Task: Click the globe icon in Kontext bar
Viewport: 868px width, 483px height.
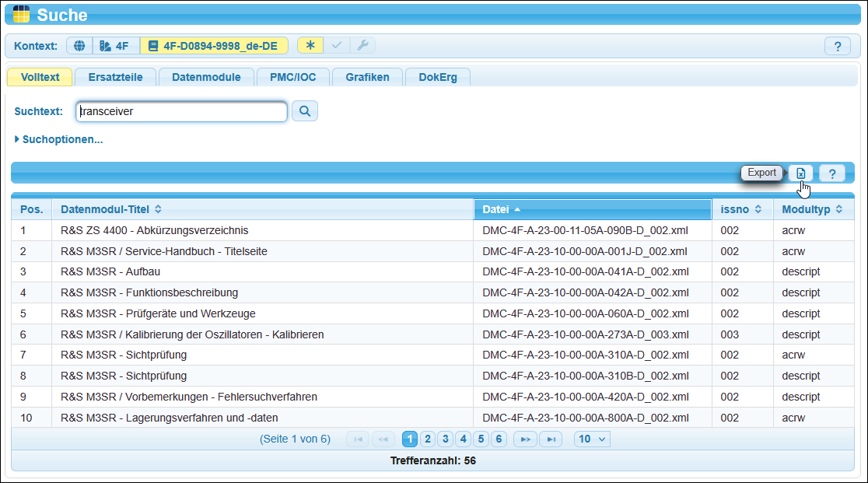Action: 79,46
